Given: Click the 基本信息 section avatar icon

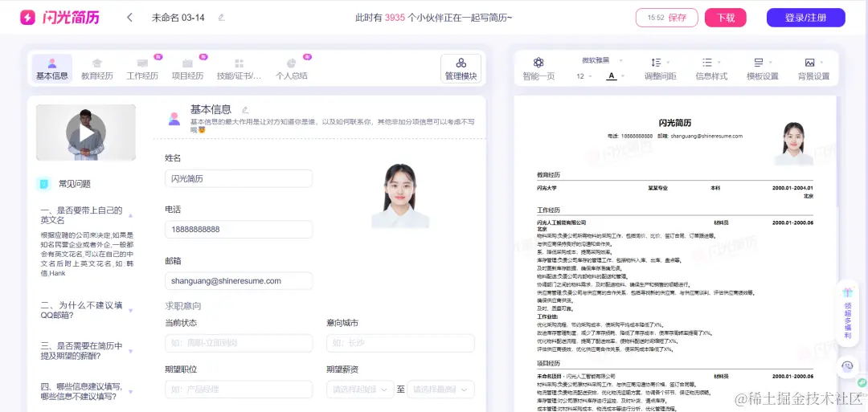Looking at the screenshot, I should pos(174,118).
